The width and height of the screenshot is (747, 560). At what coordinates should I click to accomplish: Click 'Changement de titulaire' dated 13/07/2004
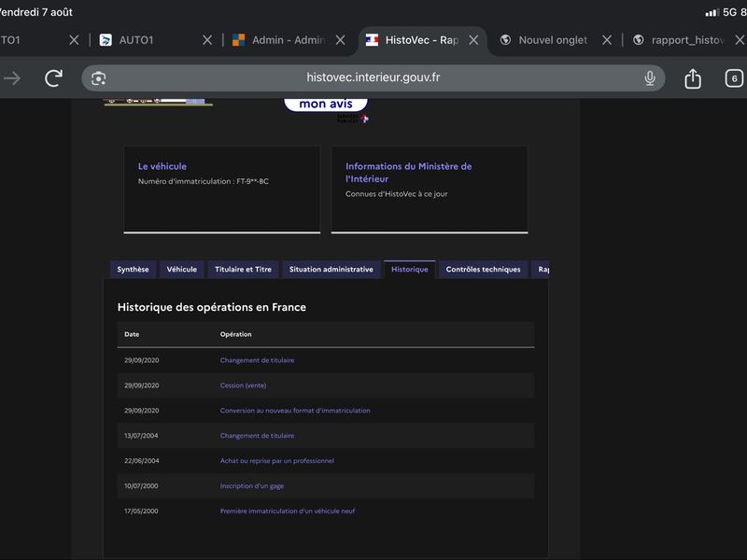pyautogui.click(x=257, y=436)
